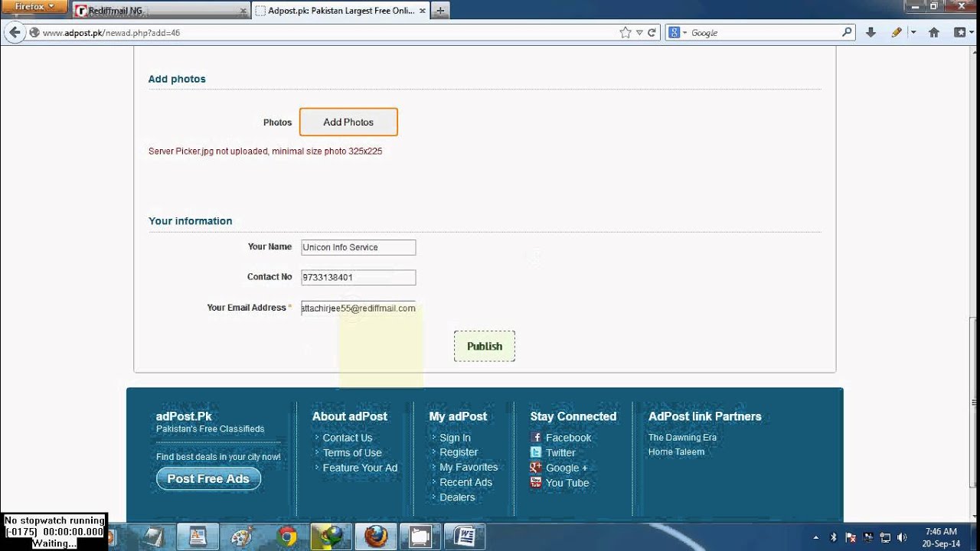The image size is (980, 551).
Task: Click the photo upload error message text
Action: tap(266, 152)
